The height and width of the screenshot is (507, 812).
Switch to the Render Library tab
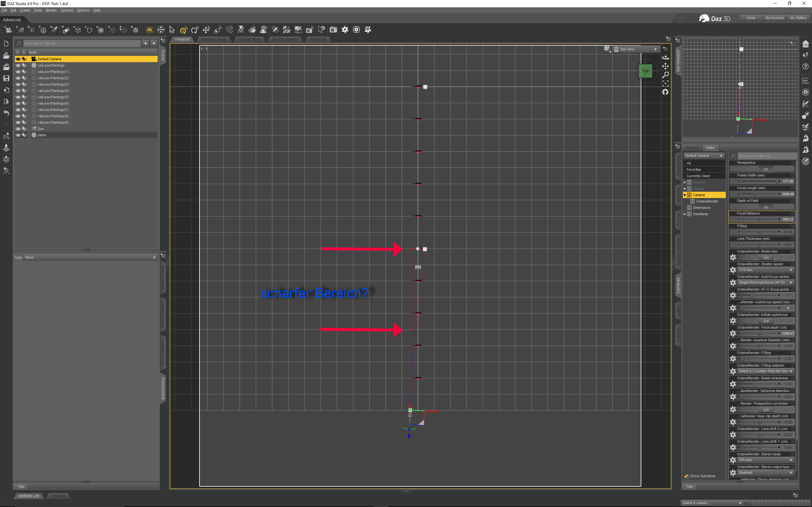coord(214,39)
